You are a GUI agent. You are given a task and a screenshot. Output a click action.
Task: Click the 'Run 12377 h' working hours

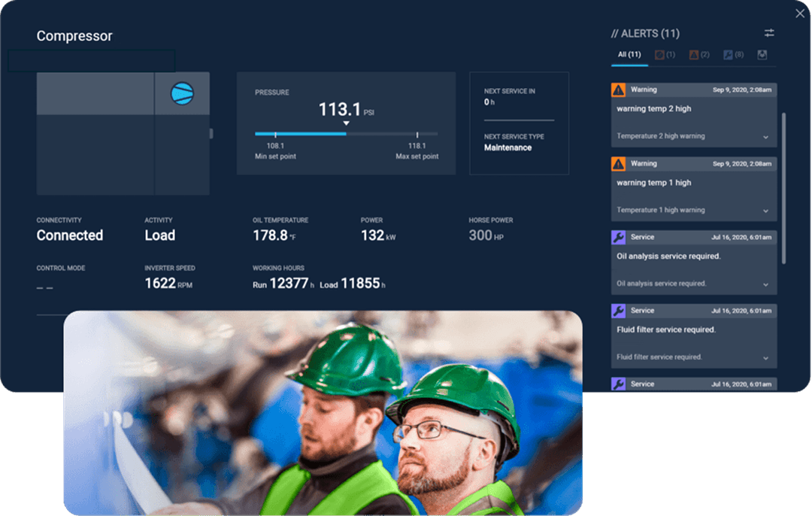[x=283, y=284]
